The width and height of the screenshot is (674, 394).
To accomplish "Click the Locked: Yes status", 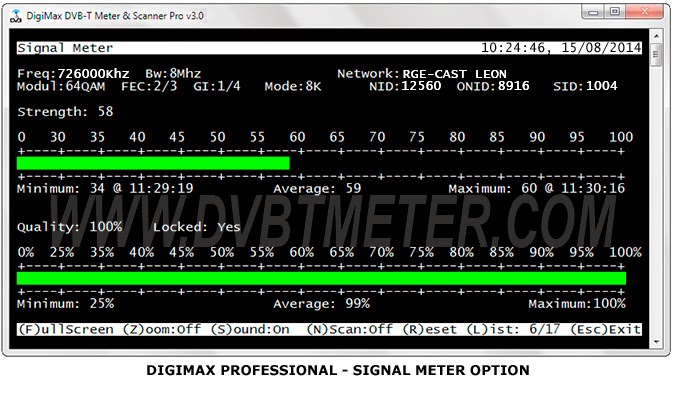I will [x=197, y=227].
